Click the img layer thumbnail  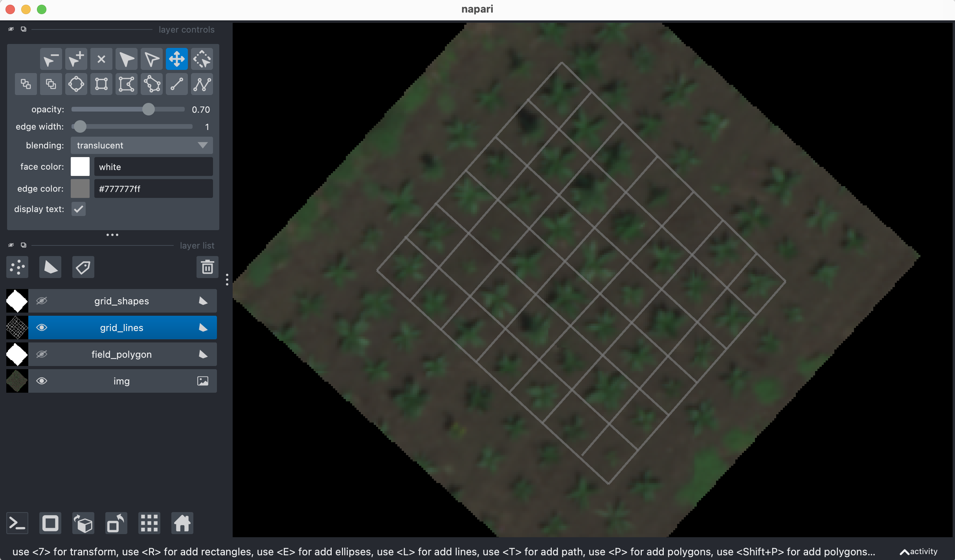click(x=17, y=381)
